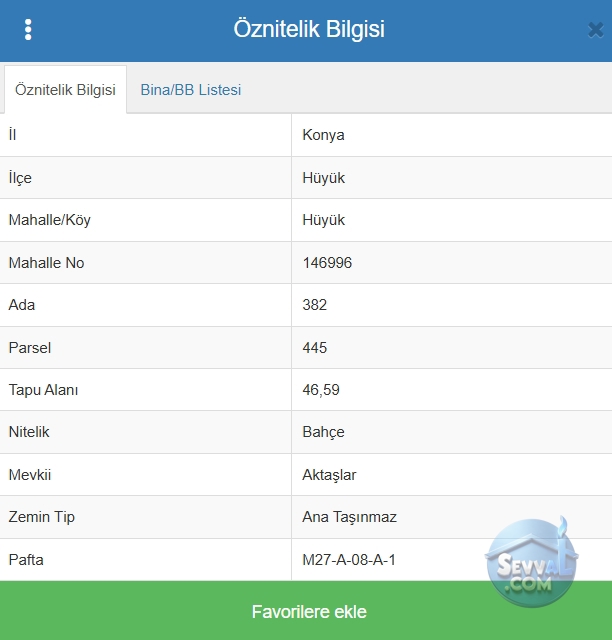The image size is (612, 640).
Task: Click the Mahalle No row label
Action: point(46,263)
